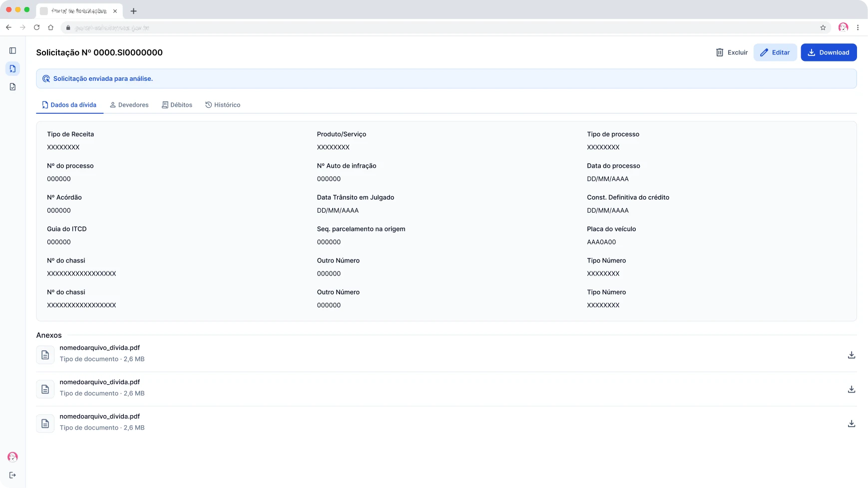Download the second nomedoarquivo_divida.pdf attachment
This screenshot has height=488, width=868.
[x=852, y=389]
